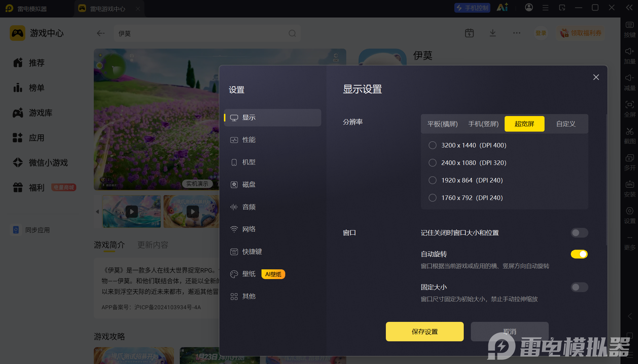Viewport: 638px width, 364px height.
Task: Click 更多 icon in right toolbar
Action: tap(630, 243)
